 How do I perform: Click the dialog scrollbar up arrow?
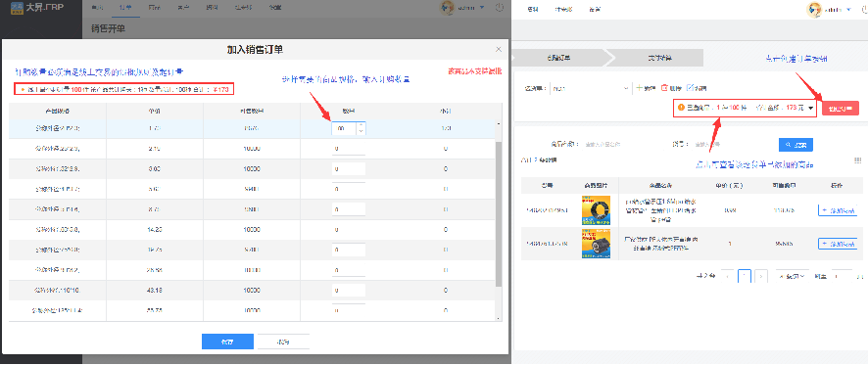499,123
